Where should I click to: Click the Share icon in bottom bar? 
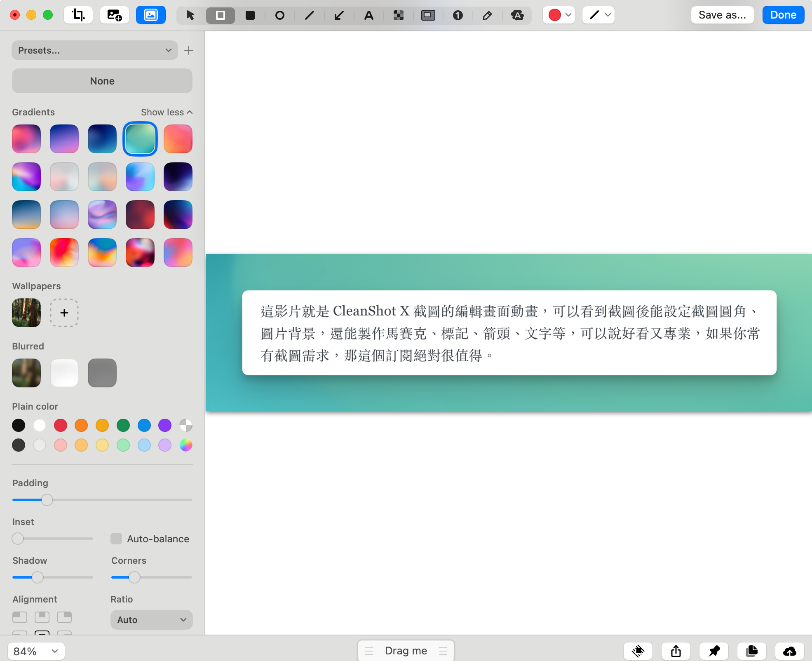coord(676,651)
